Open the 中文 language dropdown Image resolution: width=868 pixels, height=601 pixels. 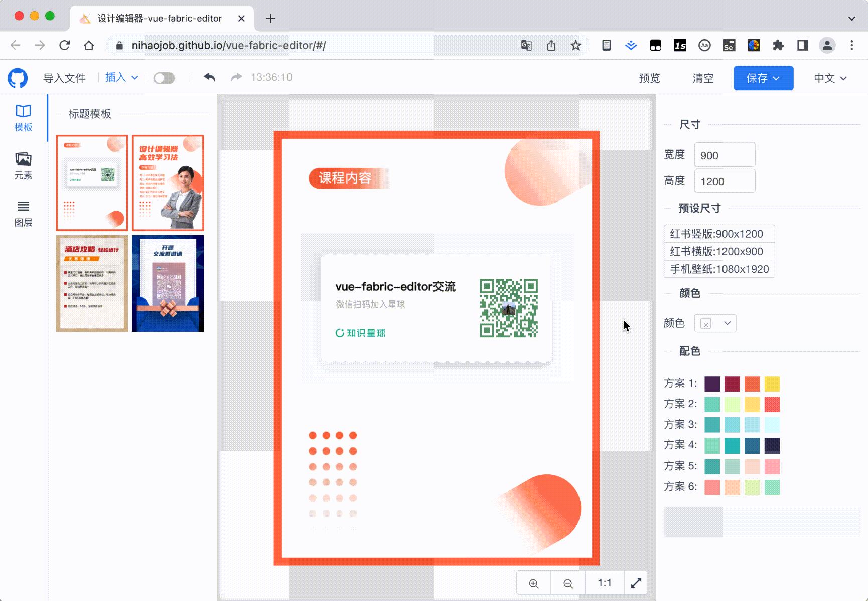(830, 78)
